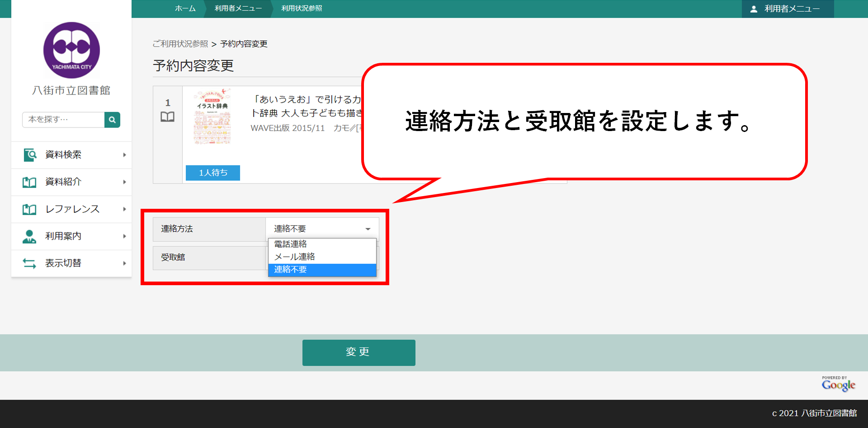Go to ホーム in the top navigation
The height and width of the screenshot is (428, 868).
185,9
